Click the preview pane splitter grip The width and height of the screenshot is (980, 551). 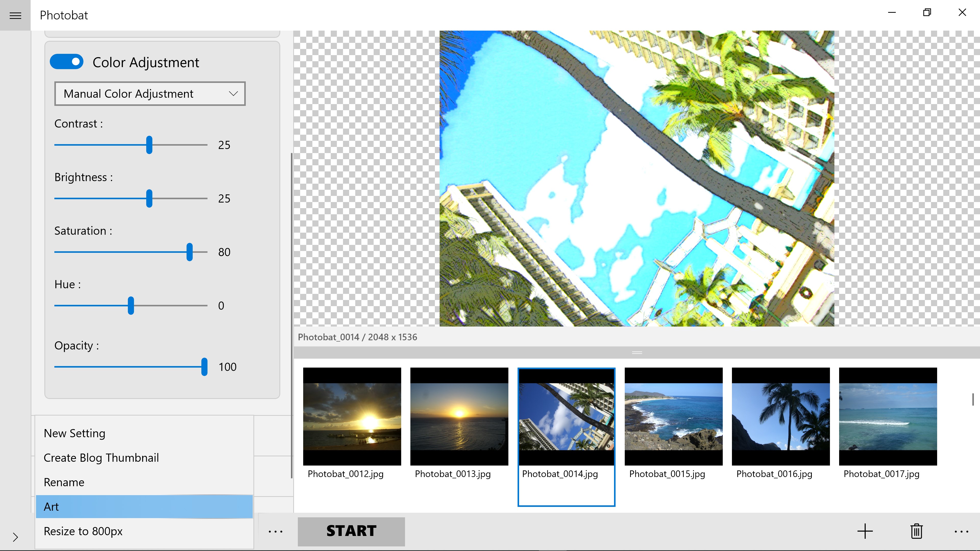637,353
